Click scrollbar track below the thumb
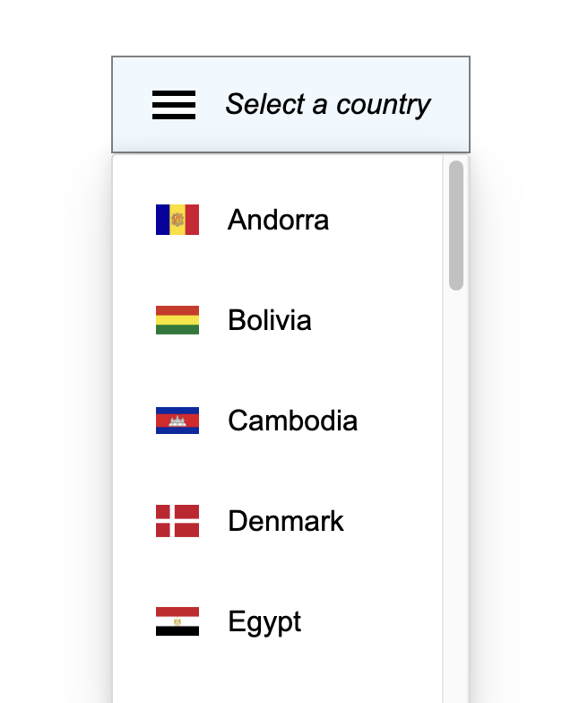Image resolution: width=588 pixels, height=703 pixels. click(456, 493)
